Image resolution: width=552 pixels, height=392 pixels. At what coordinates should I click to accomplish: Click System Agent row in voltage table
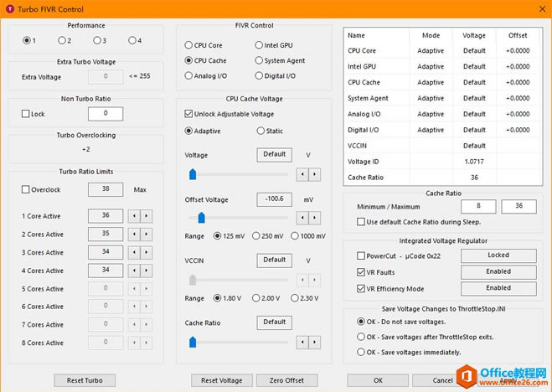[442, 98]
